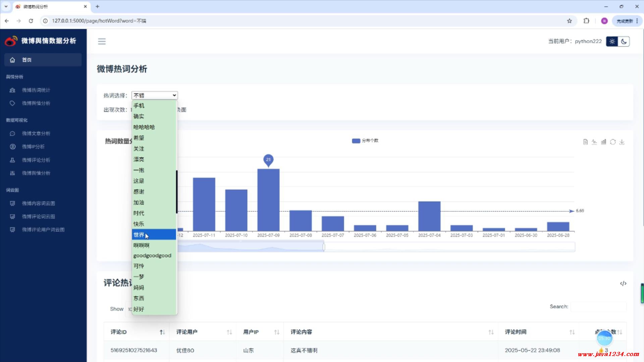The height and width of the screenshot is (362, 644).
Task: Open 微博评论词云图 sidebar item
Action: tap(38, 217)
